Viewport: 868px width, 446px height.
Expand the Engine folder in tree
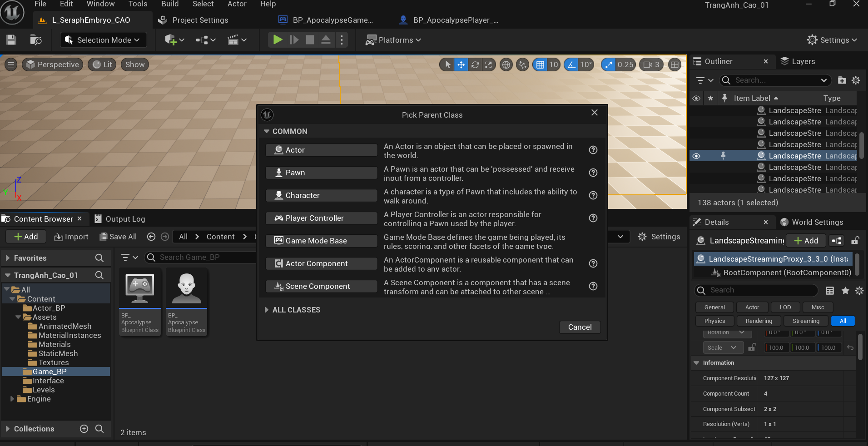(12, 399)
